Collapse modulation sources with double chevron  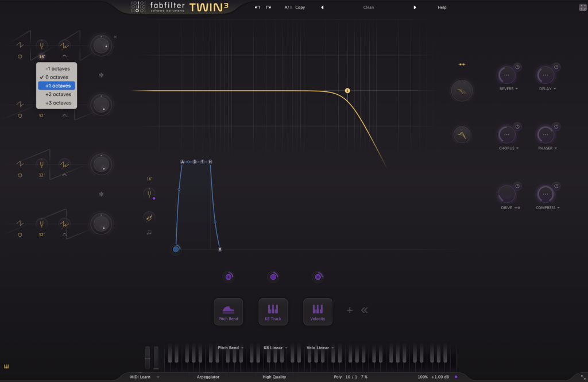click(364, 310)
